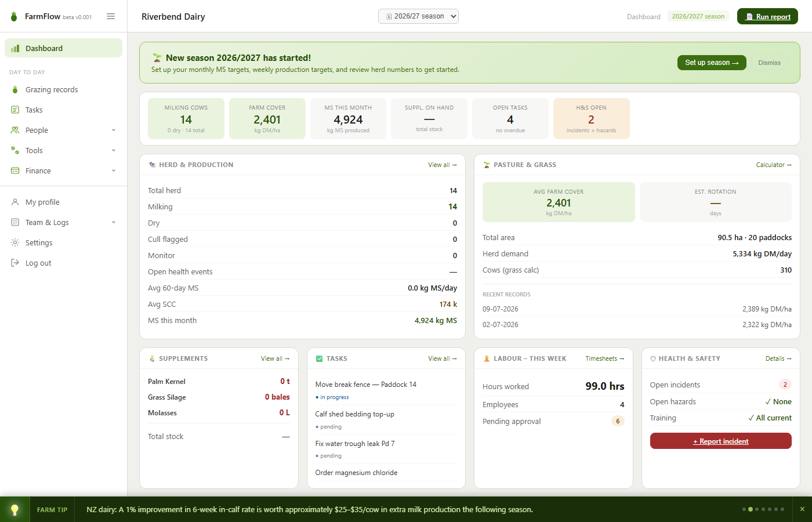Select the first farm tip pagination dot
Screen dimensions: 812x522
pos(744,509)
